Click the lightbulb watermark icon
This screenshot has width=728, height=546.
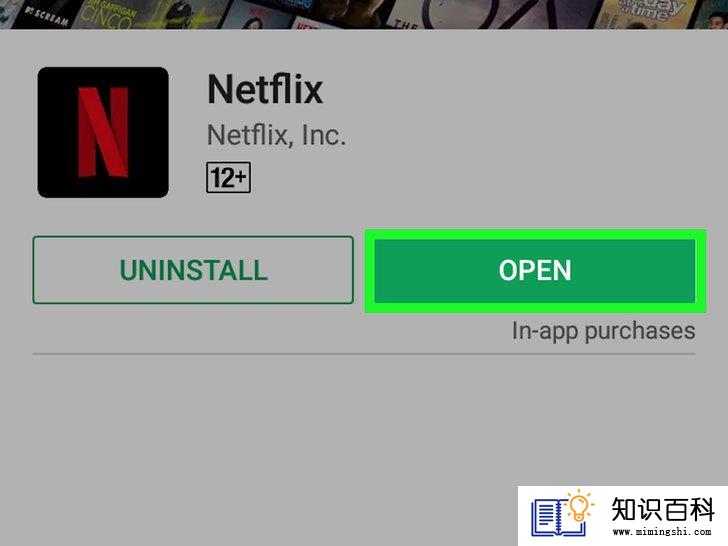pos(579,505)
